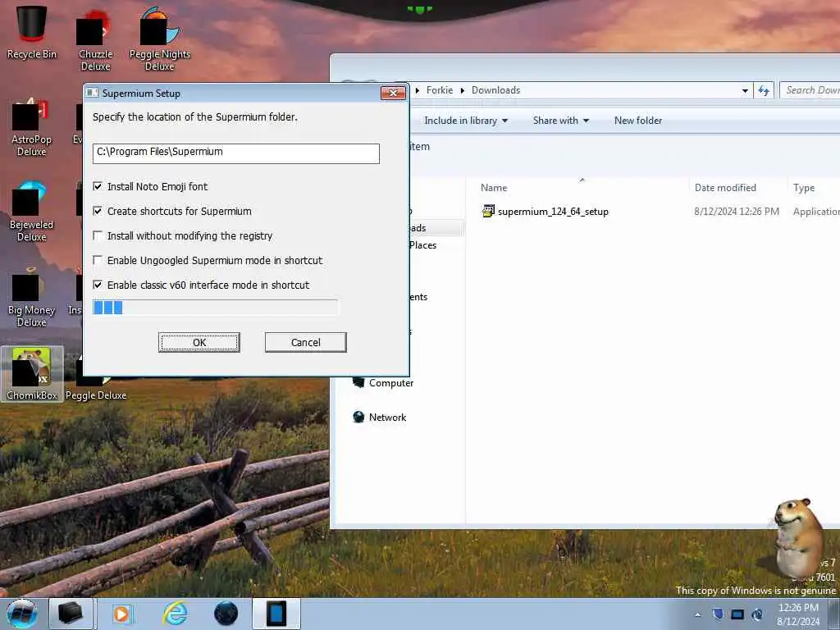
Task: Select the ChomikBox desktop icon
Action: point(32,374)
